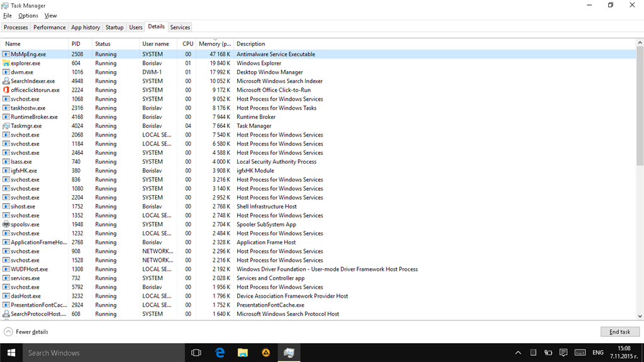This screenshot has height=362, width=644.
Task: Click the scrollbar up arrow
Action: pyautogui.click(x=640, y=43)
